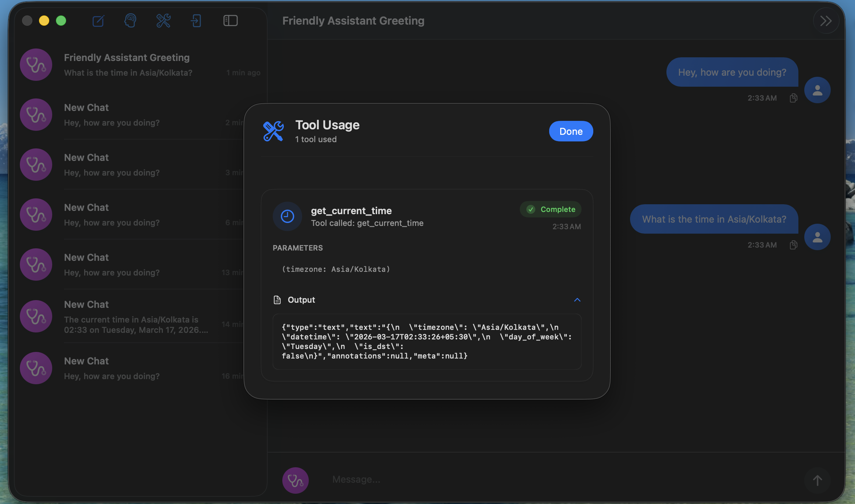855x504 pixels.
Task: Click the user avatar beside the Kolkata question
Action: (x=817, y=237)
